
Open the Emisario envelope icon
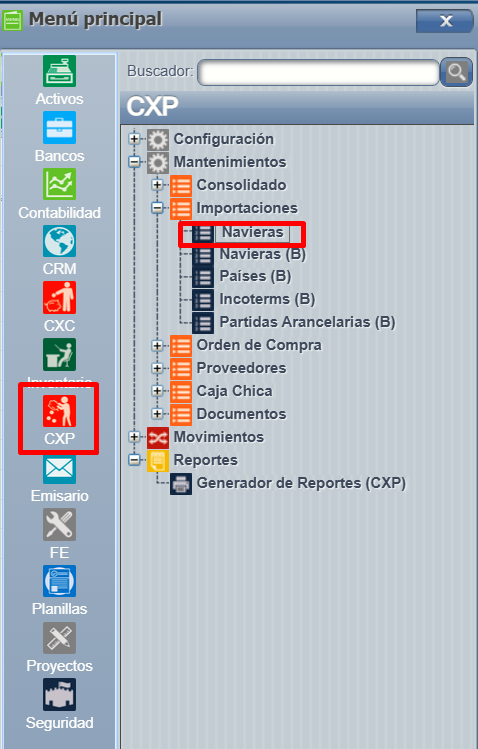point(59,469)
